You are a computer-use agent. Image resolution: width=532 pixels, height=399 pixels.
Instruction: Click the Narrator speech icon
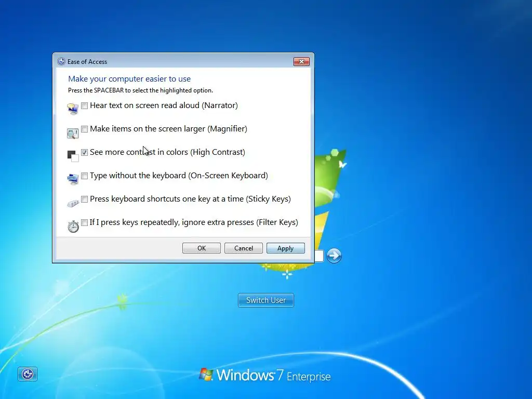[73, 109]
